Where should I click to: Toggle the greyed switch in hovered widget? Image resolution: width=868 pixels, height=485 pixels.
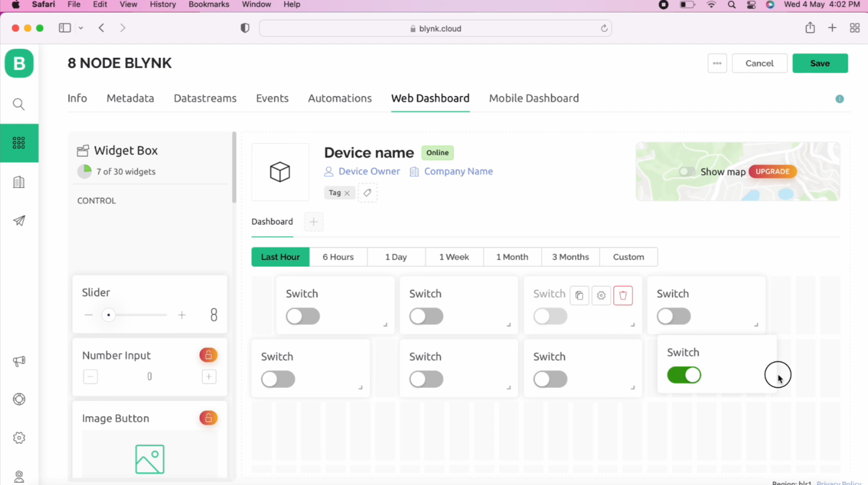[x=550, y=316]
